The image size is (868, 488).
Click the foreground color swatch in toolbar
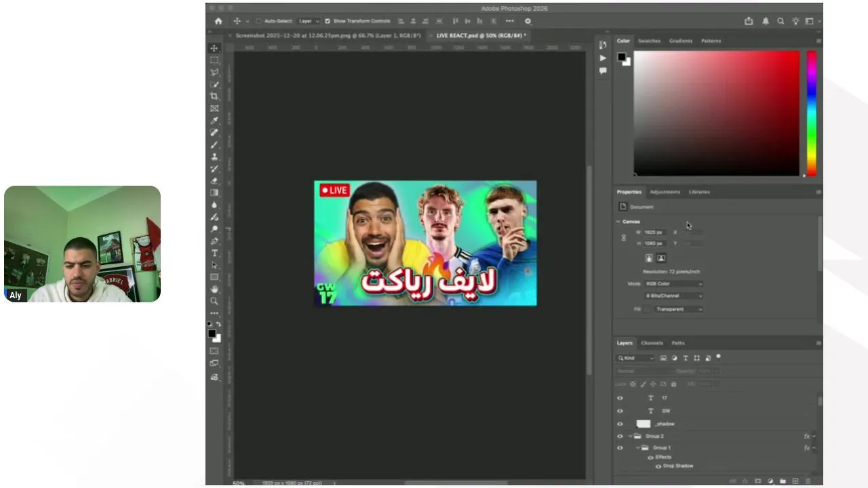212,334
